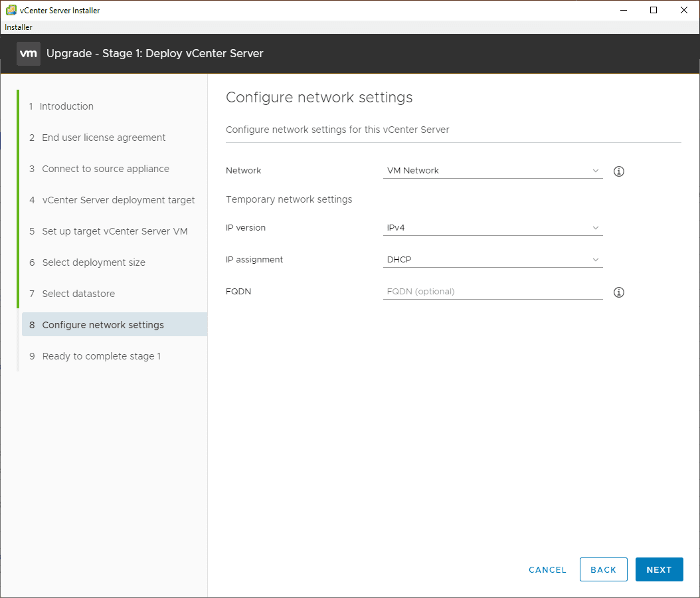Open vCenter Server deployment target step
The height and width of the screenshot is (598, 700).
click(x=118, y=200)
